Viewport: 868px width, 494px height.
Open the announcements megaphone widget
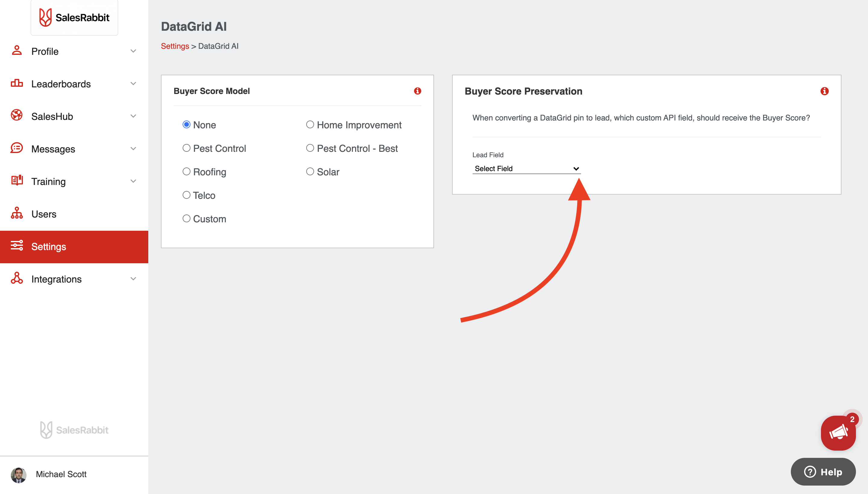point(838,433)
